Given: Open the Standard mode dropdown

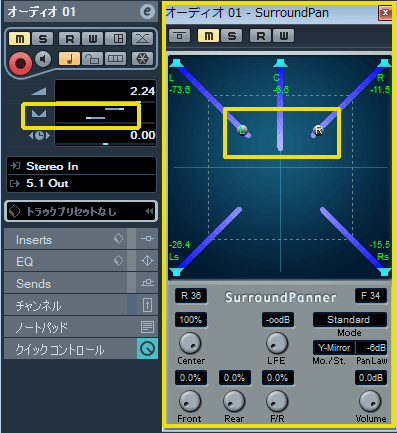Looking at the screenshot, I should click(350, 320).
